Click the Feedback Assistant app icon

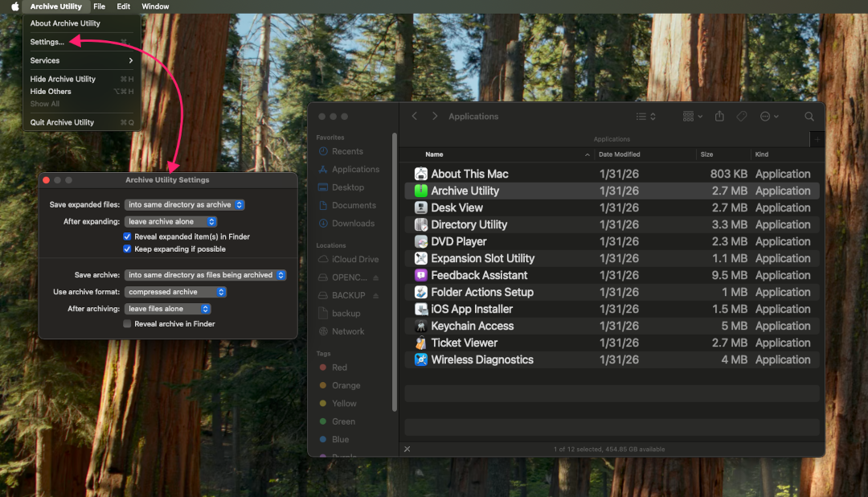click(x=420, y=275)
